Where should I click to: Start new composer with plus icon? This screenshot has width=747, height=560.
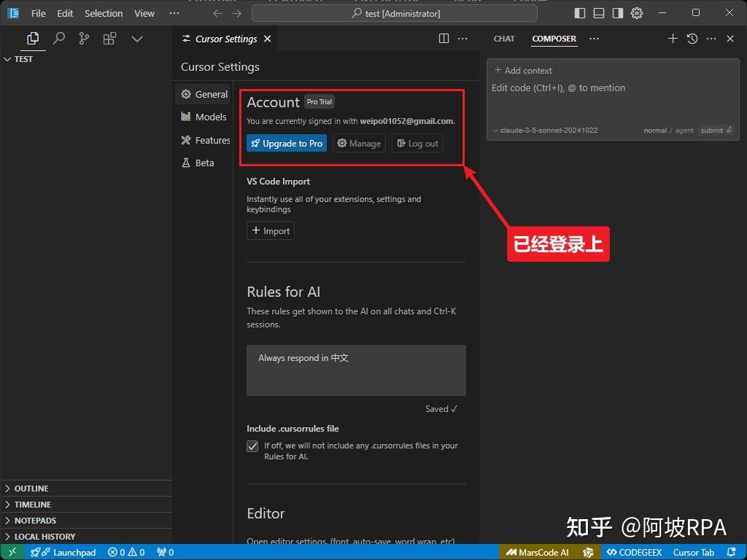pyautogui.click(x=673, y=39)
